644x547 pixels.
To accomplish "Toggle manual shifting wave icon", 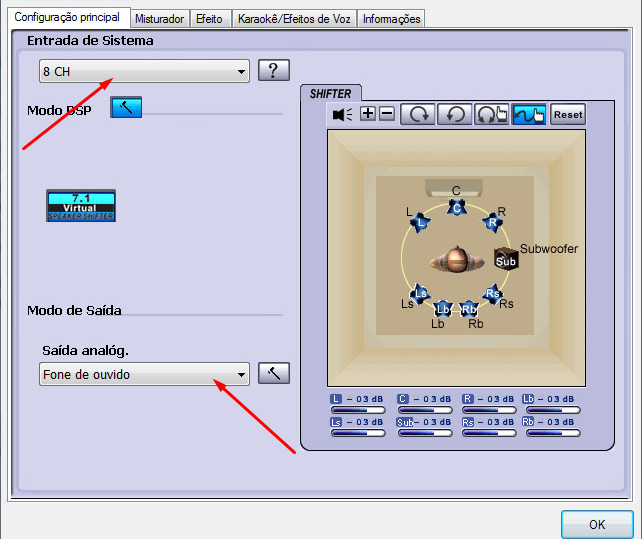I will pyautogui.click(x=529, y=114).
